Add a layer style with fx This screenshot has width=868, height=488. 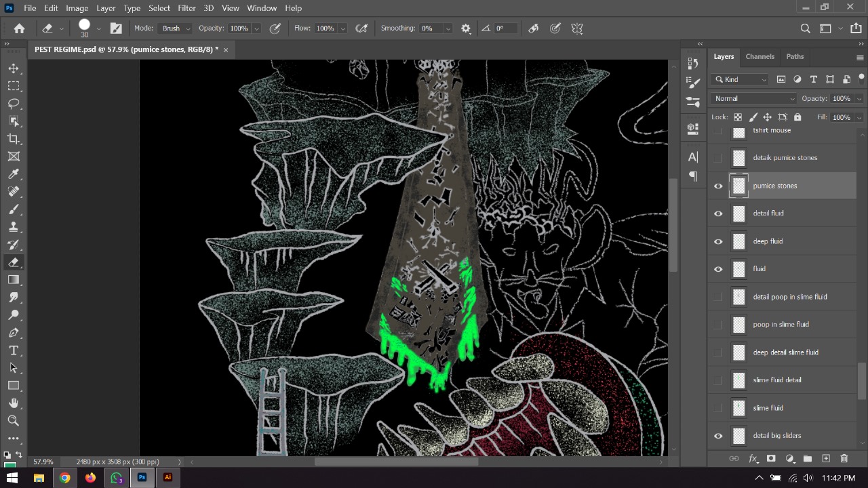coord(753,459)
